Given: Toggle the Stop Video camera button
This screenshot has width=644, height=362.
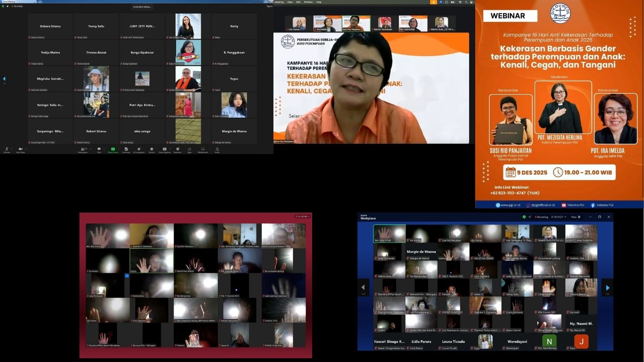Looking at the screenshot, I should click(20, 149).
